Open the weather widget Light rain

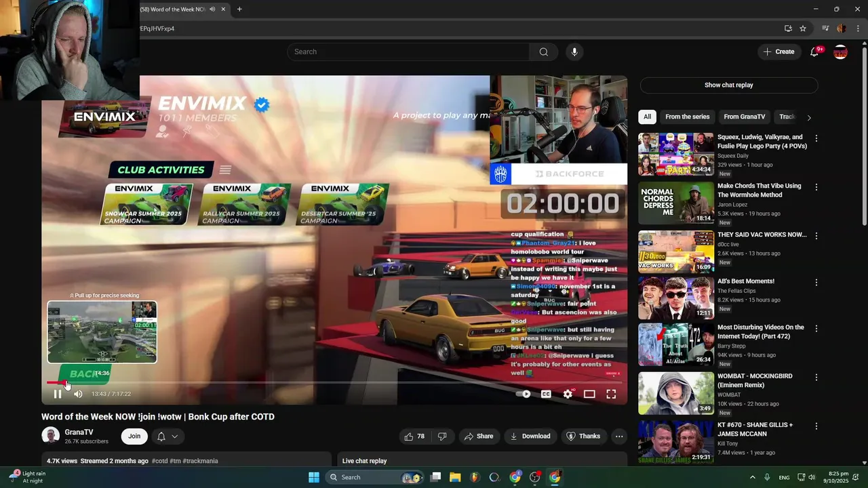(27, 477)
